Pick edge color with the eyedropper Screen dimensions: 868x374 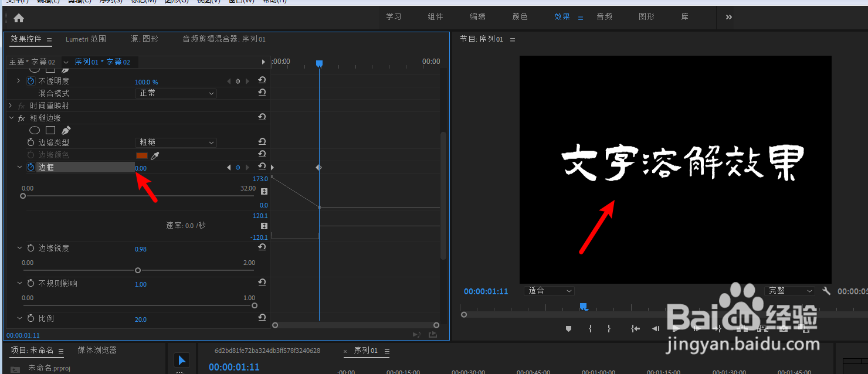point(155,155)
